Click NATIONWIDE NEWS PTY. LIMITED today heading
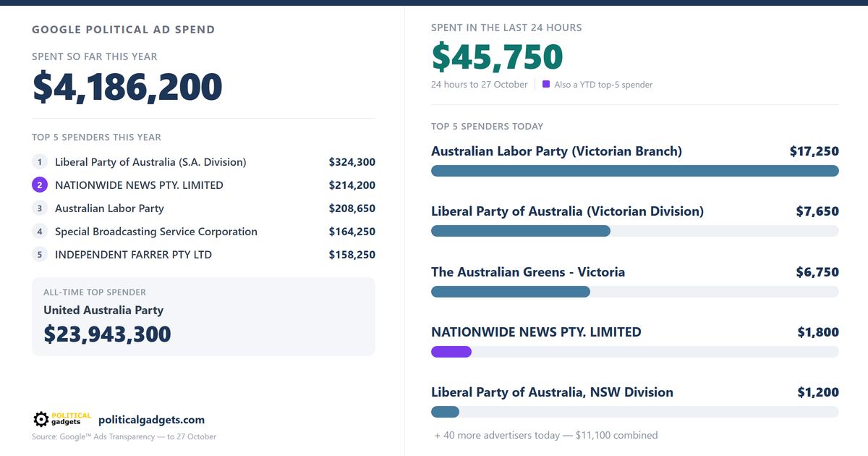 pos(536,332)
